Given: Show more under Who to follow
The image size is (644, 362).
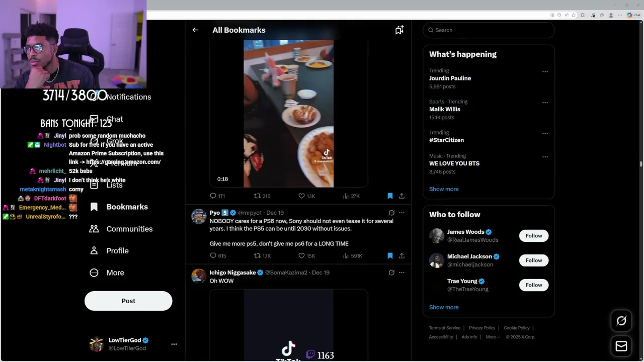Looking at the screenshot, I should (x=444, y=307).
